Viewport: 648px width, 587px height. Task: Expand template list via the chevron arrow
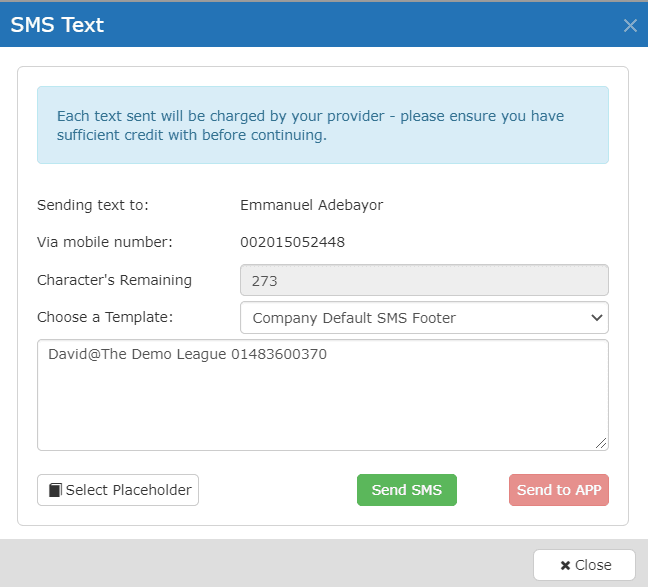[x=596, y=317]
